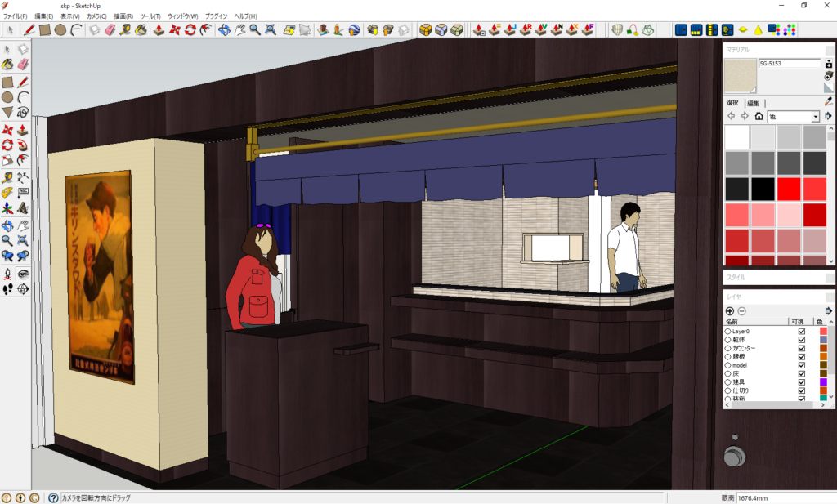Click the Zoom Extents icon in top toolbar
The image size is (837, 504).
[271, 30]
